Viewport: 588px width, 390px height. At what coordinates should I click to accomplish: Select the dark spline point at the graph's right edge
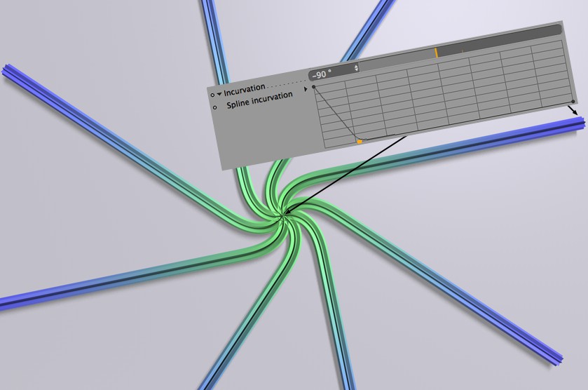coord(573,101)
